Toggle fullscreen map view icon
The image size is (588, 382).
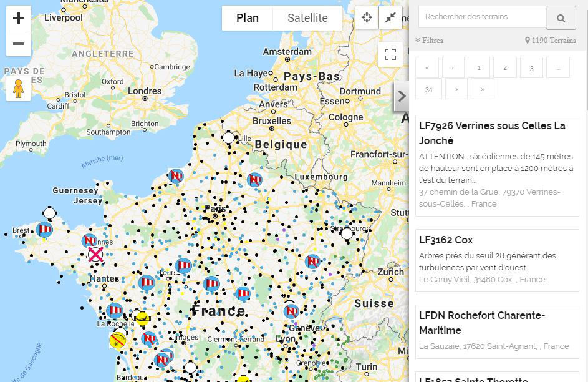pos(390,54)
